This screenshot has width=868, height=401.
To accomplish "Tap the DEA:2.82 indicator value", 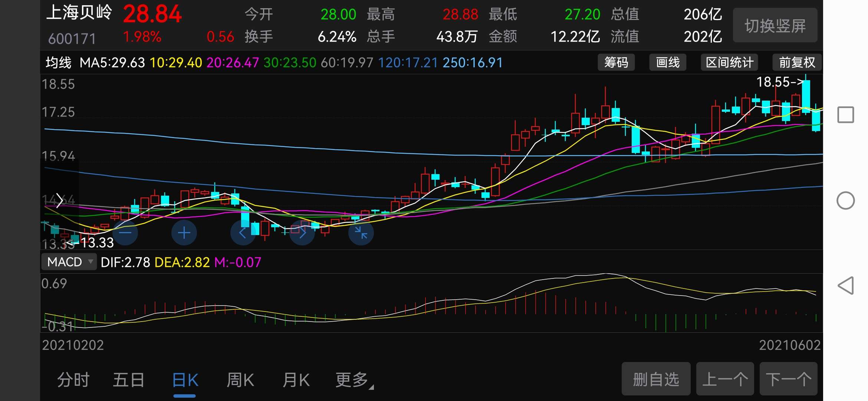I will [182, 262].
